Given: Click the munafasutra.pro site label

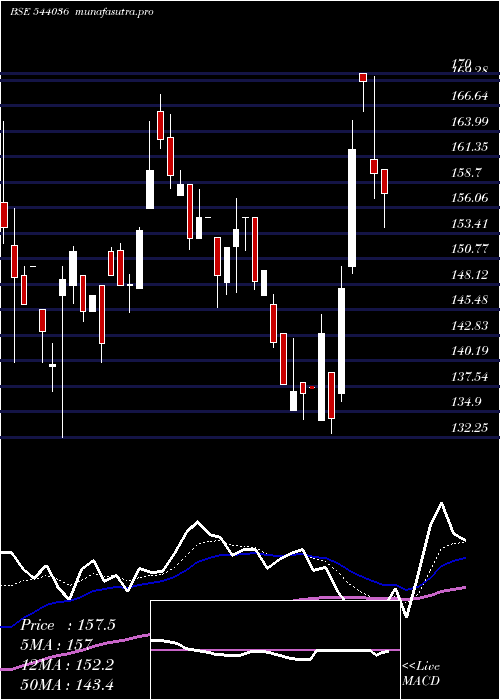Looking at the screenshot, I should 115,12.
